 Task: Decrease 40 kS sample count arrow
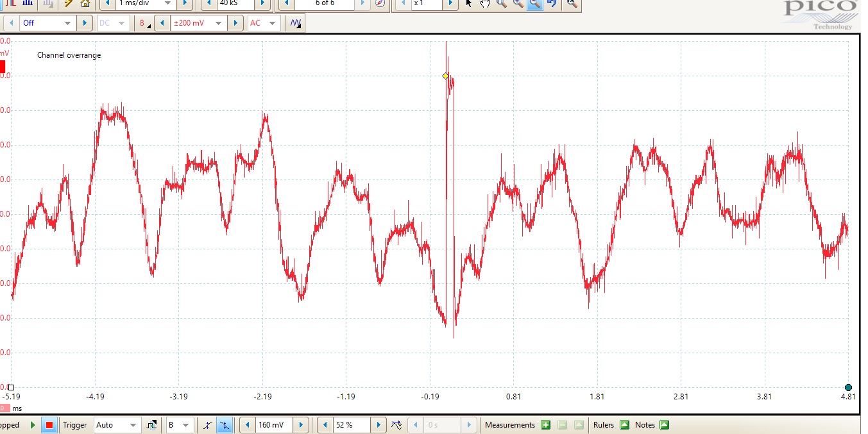point(208,3)
